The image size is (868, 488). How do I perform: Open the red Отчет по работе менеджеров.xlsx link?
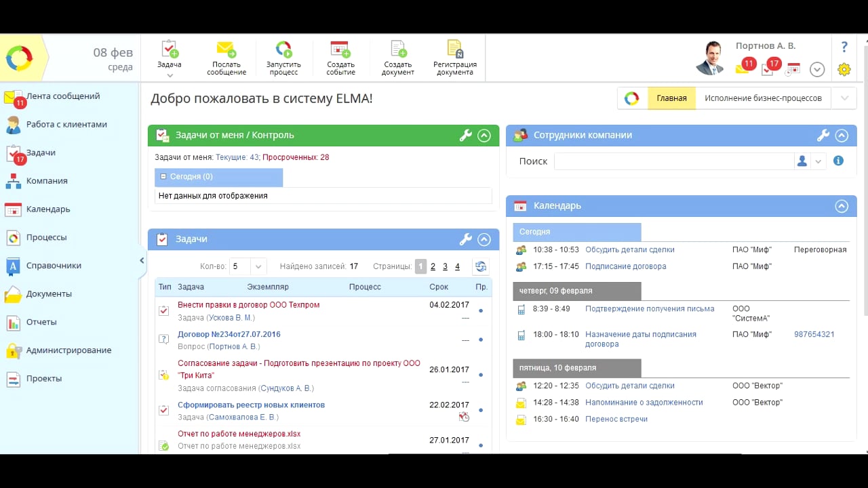[x=239, y=434]
